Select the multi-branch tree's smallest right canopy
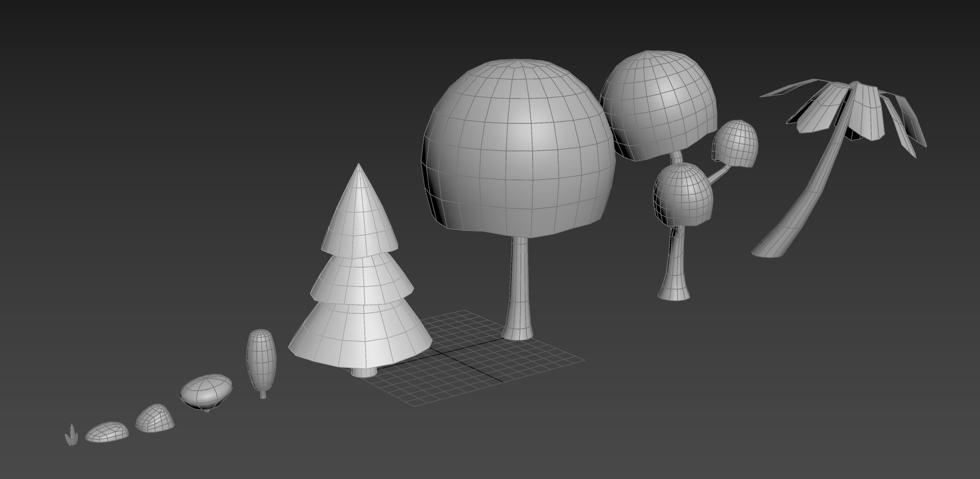 [735, 144]
